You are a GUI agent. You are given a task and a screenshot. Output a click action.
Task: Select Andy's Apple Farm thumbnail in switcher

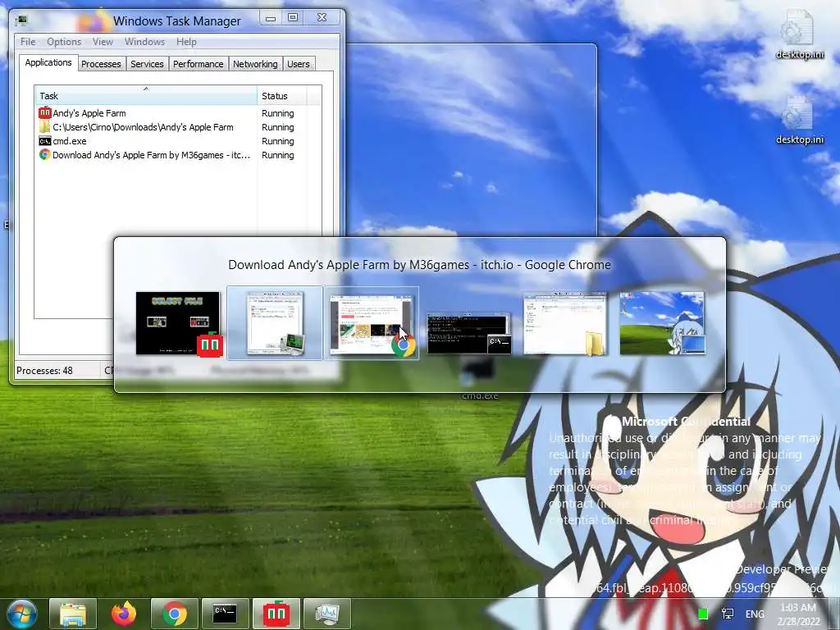[x=178, y=323]
